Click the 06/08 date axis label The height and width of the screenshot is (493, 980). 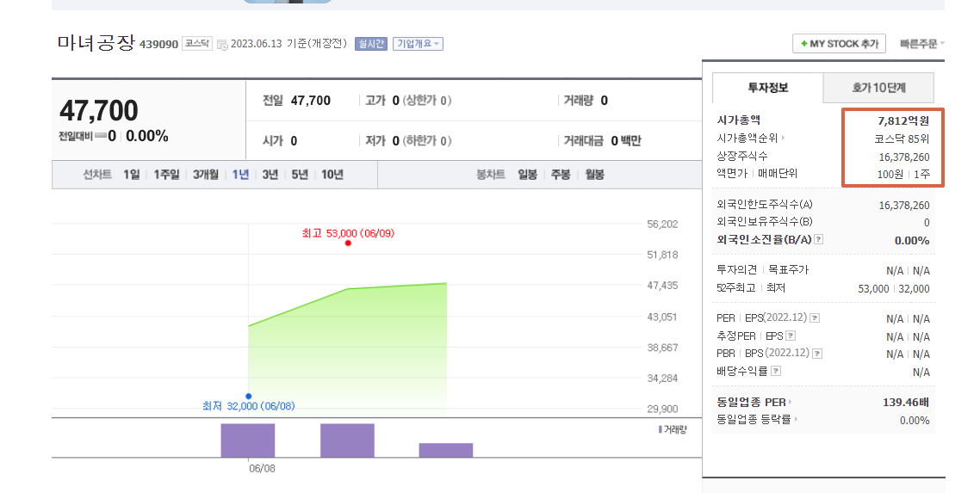coord(262,468)
